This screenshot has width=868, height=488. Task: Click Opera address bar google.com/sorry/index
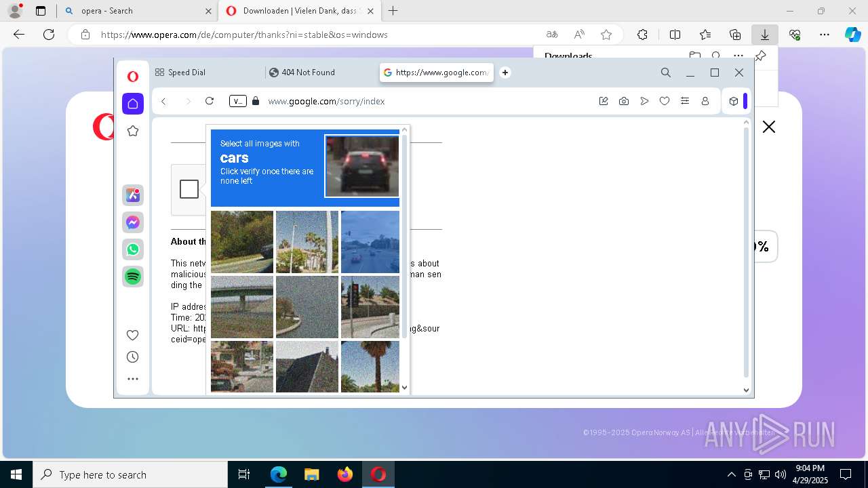[x=326, y=101]
